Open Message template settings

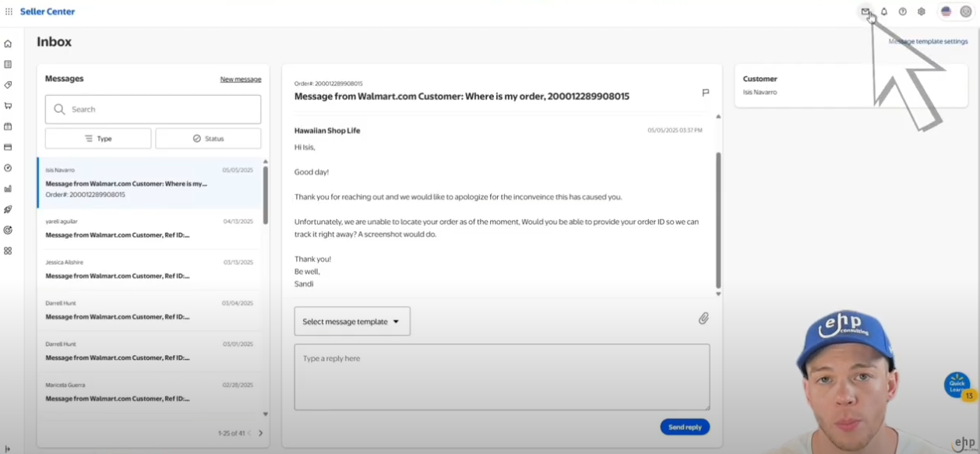(x=928, y=40)
